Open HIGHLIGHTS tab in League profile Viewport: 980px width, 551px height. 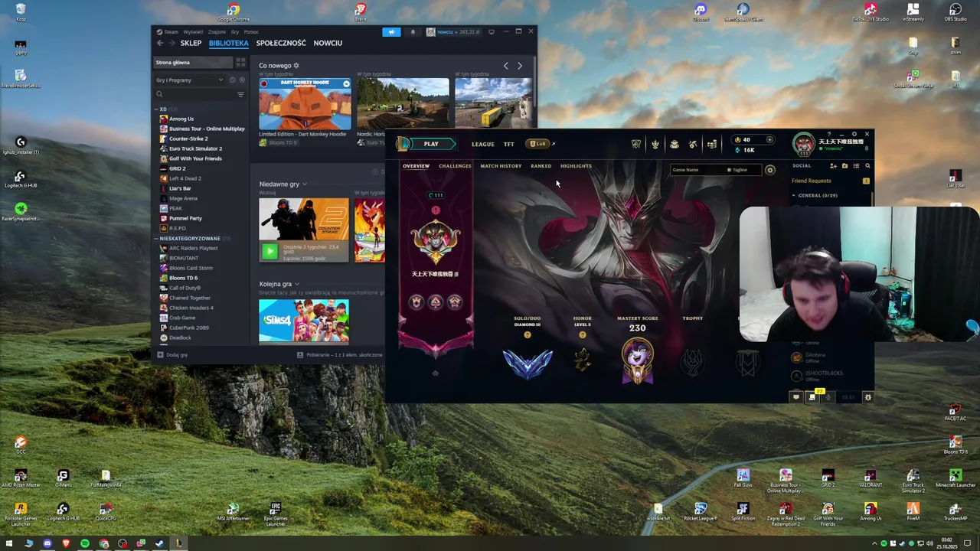click(x=576, y=166)
